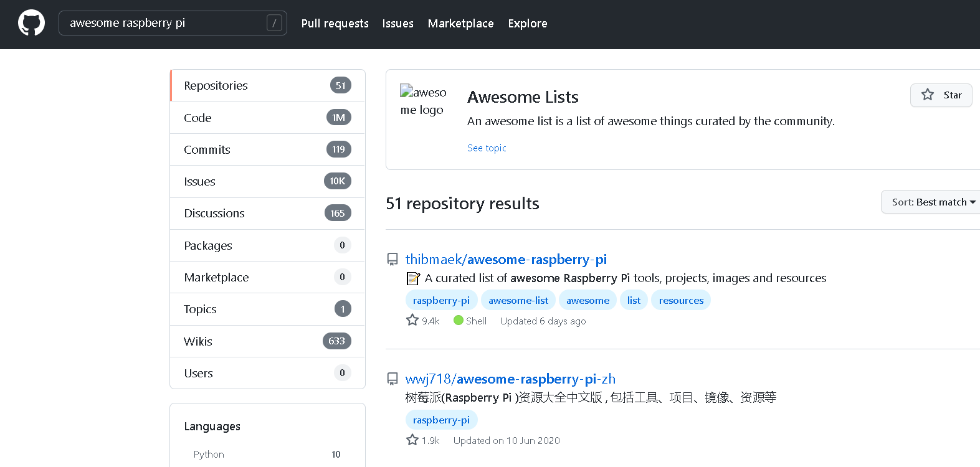
Task: Click the Updated 6 days ago text
Action: 543,321
